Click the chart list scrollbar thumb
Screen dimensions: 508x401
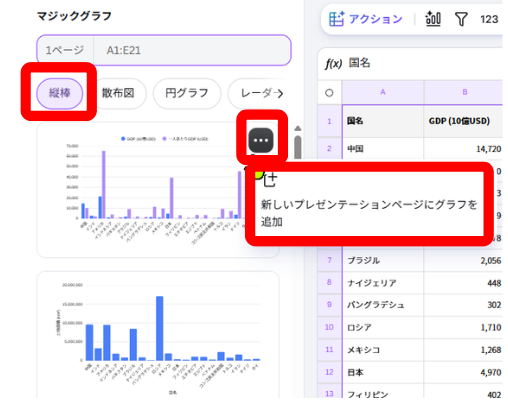298,147
